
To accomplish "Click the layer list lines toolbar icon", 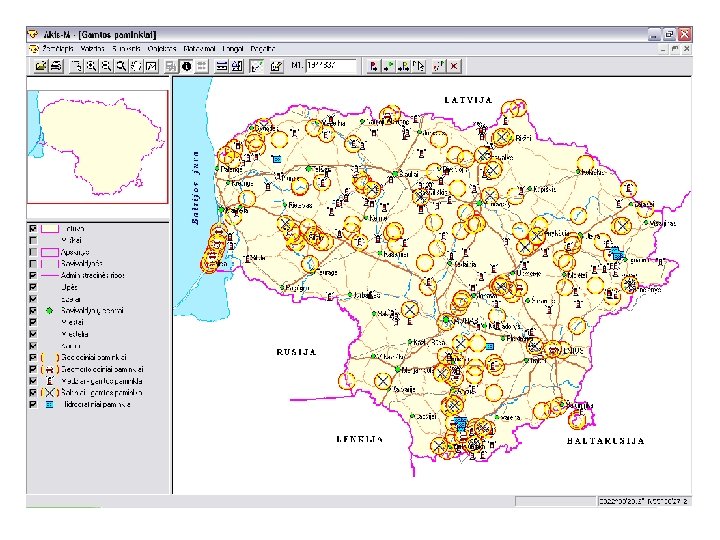I will (x=222, y=66).
